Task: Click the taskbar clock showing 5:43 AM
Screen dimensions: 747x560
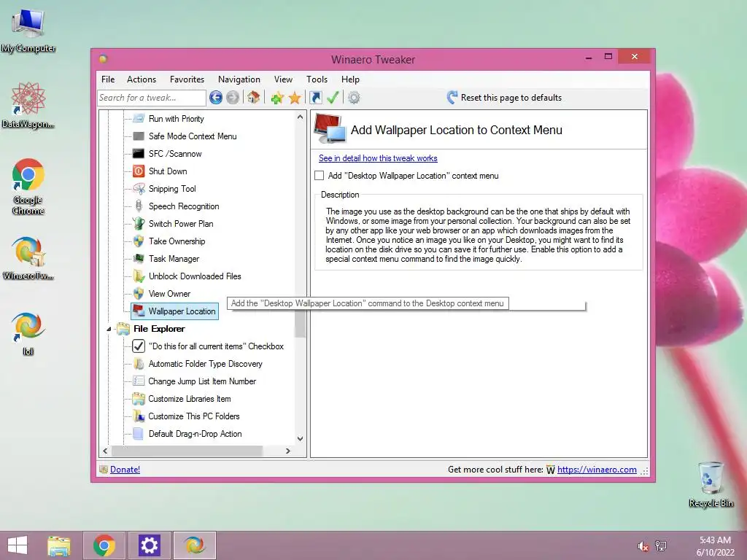Action: point(715,546)
